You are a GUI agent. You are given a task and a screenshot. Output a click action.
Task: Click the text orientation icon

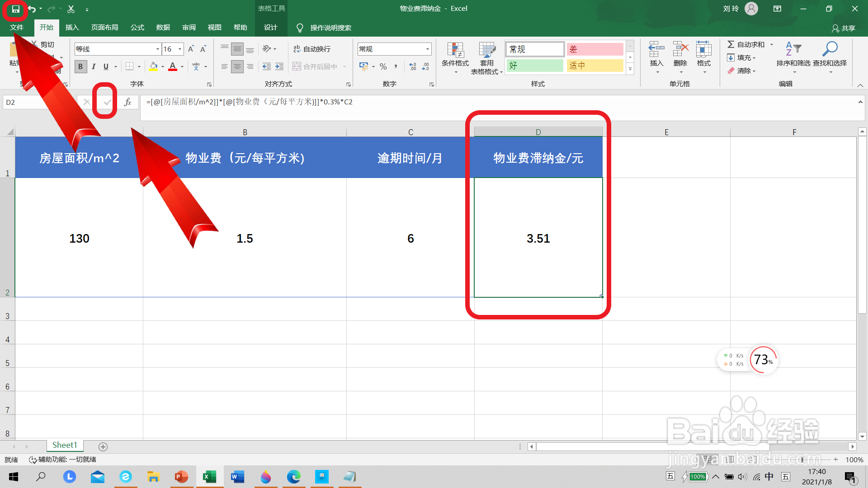click(x=267, y=49)
